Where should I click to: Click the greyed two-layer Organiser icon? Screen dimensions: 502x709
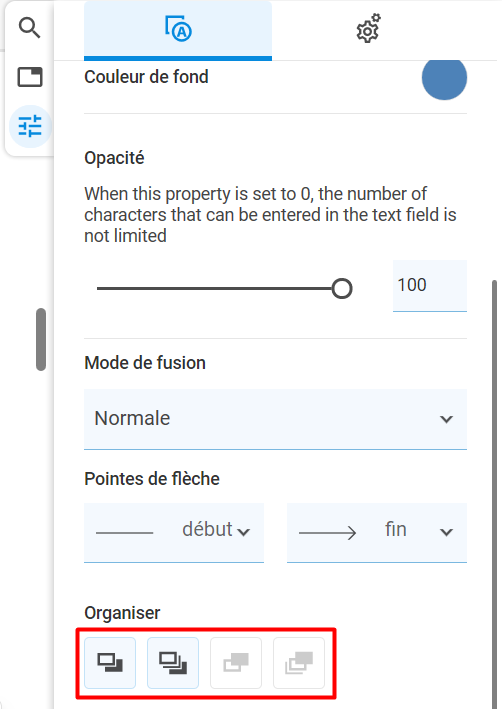236,663
